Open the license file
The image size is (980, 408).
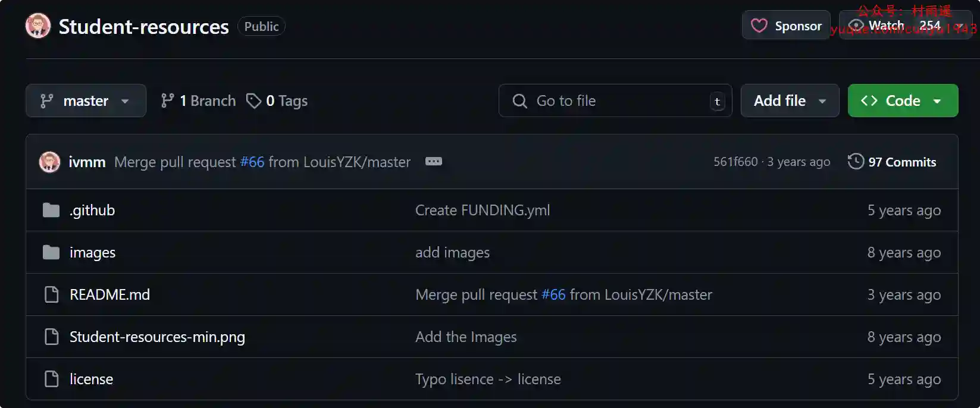tap(91, 379)
